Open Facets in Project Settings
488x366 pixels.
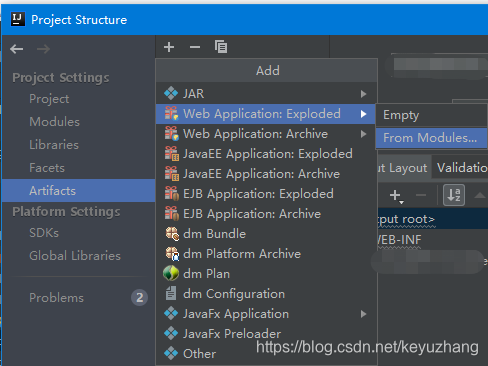click(x=47, y=168)
